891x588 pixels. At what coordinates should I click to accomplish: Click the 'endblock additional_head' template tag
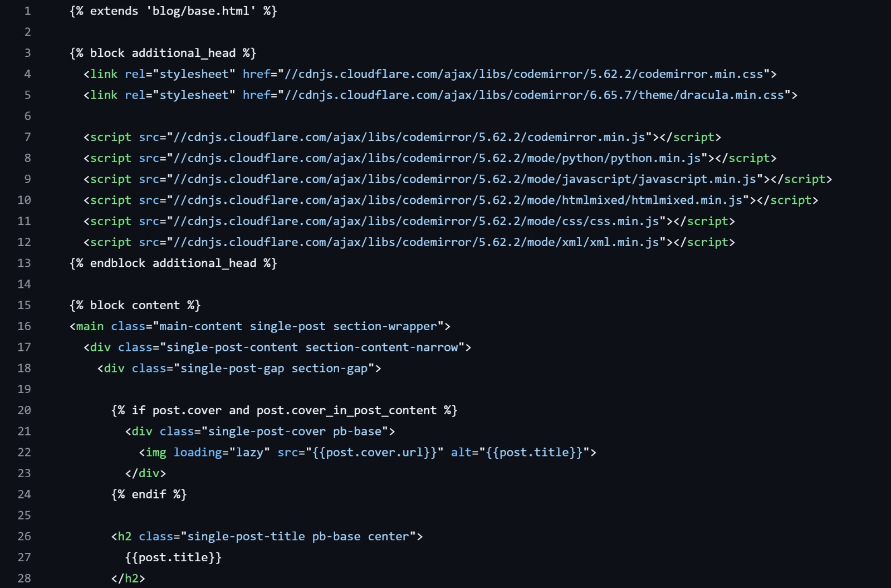pos(173,263)
